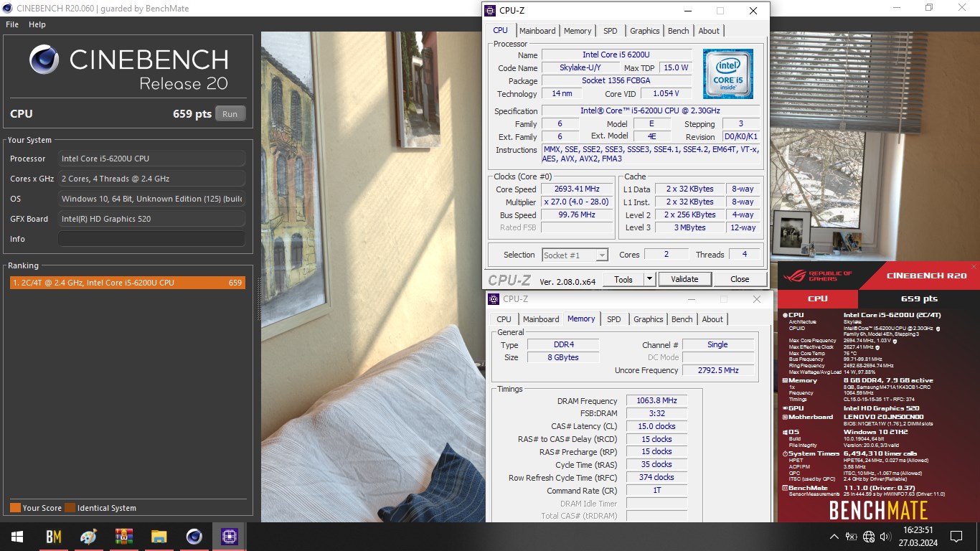The height and width of the screenshot is (551, 980).
Task: Click the processor Name field Intel Core i5 6200U
Action: click(616, 55)
